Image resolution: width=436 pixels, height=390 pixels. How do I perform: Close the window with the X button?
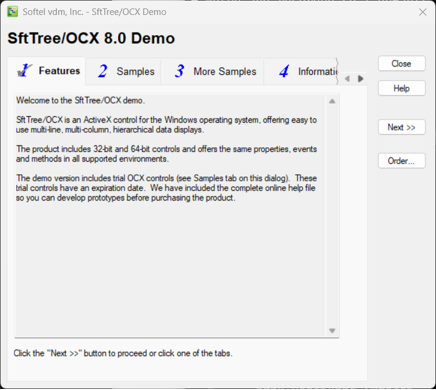click(x=423, y=12)
